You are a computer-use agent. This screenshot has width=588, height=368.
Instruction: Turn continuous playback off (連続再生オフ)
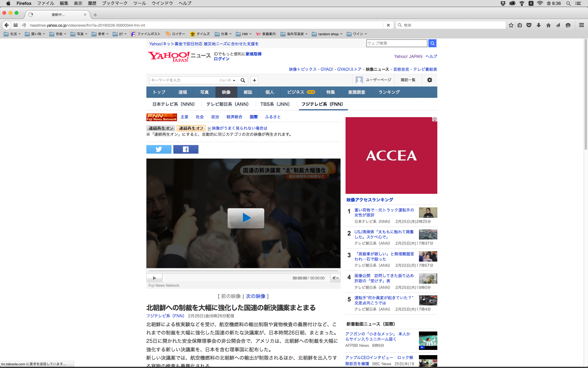coord(191,128)
